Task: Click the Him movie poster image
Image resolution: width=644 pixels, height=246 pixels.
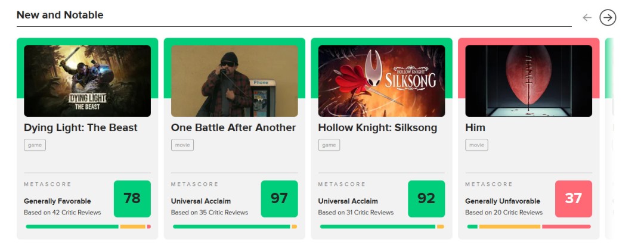Action: [x=528, y=81]
